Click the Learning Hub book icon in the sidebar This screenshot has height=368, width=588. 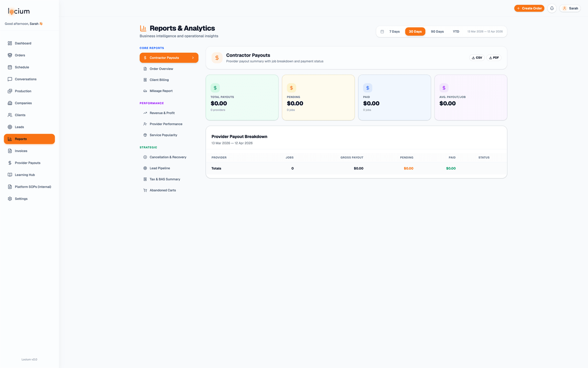(x=10, y=175)
